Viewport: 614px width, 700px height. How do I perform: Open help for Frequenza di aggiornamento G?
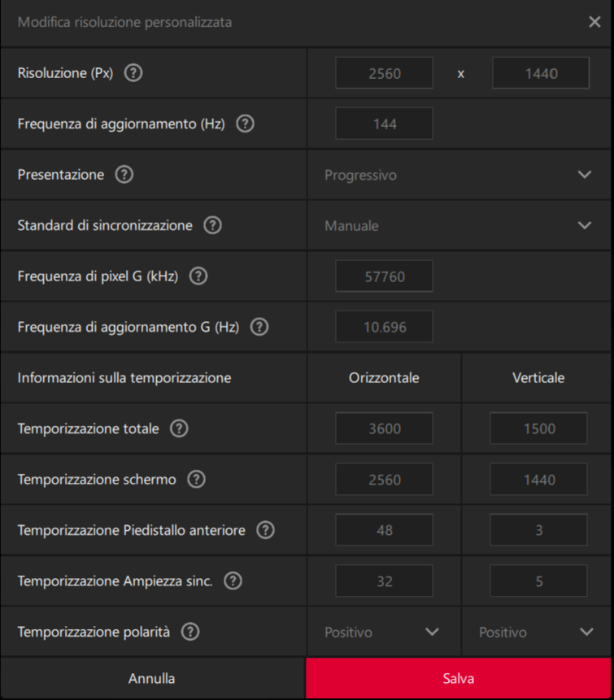259,326
